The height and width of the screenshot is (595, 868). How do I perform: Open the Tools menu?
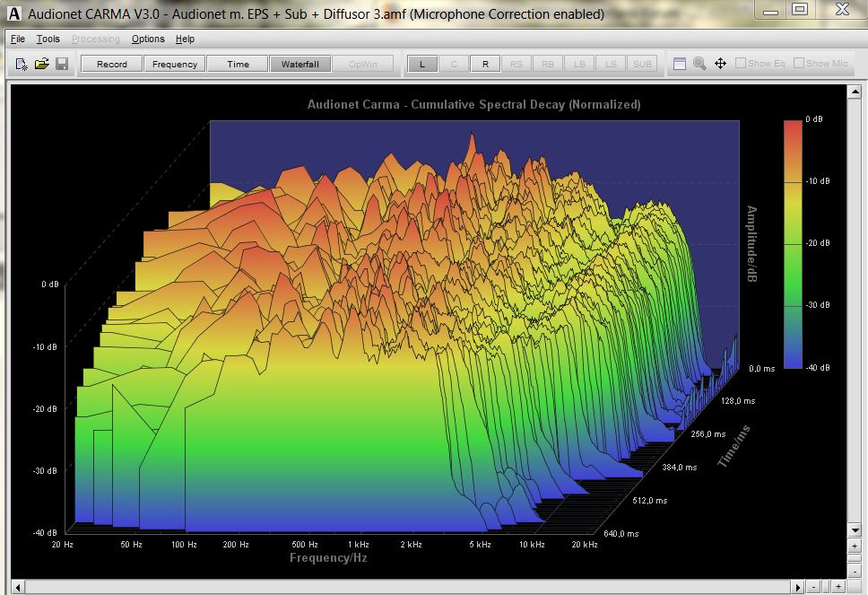click(x=48, y=39)
